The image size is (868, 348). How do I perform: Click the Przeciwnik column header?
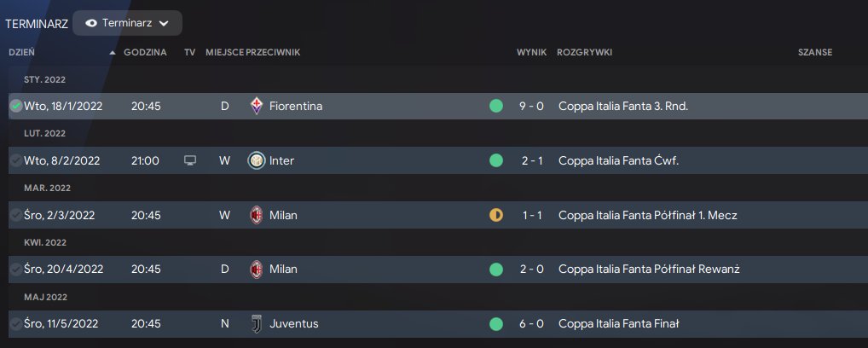pos(273,52)
